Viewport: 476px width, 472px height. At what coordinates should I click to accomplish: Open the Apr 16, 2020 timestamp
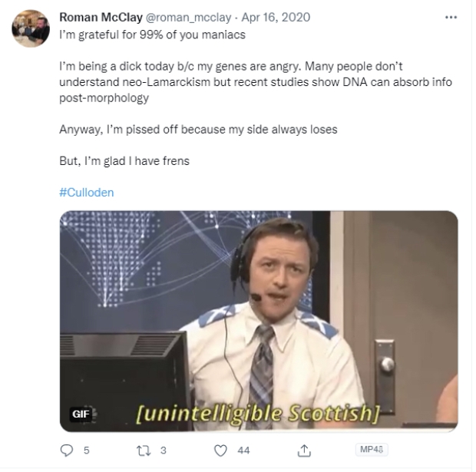[276, 18]
